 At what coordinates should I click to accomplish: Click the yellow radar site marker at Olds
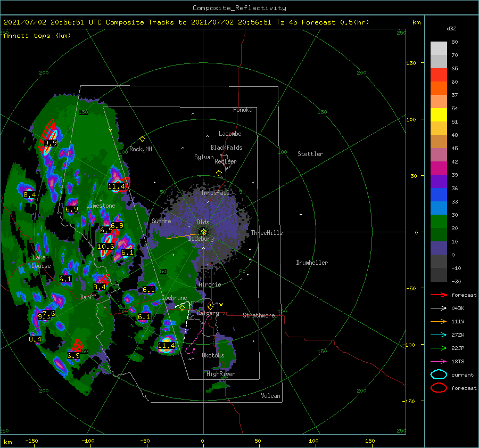click(203, 232)
